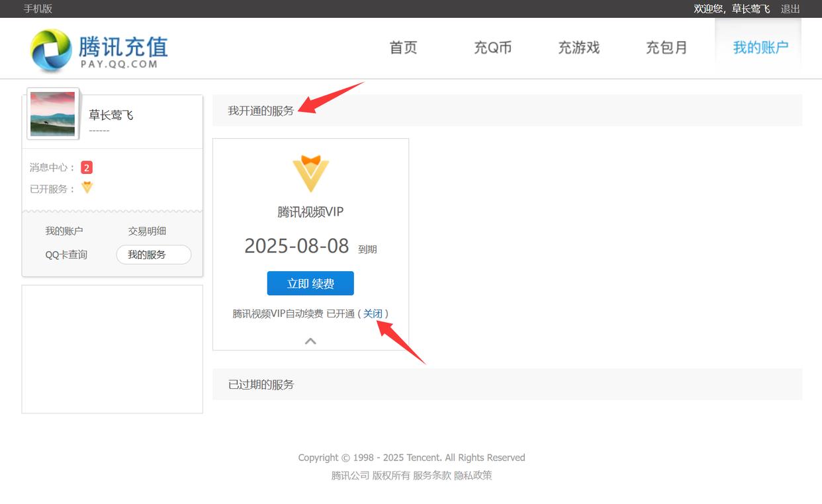Click the 2025-08-08 expiry date

pyautogui.click(x=297, y=245)
